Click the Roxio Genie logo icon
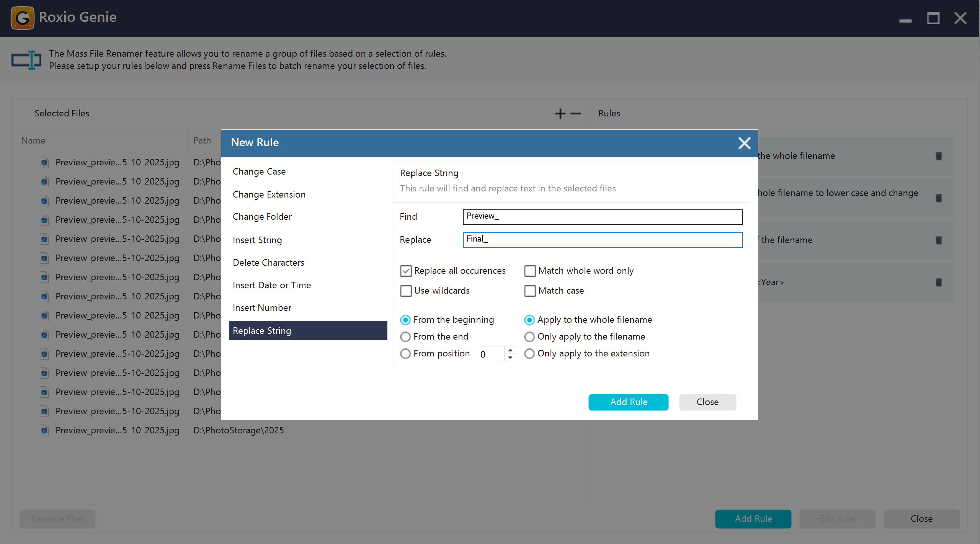The width and height of the screenshot is (980, 544). click(x=23, y=18)
